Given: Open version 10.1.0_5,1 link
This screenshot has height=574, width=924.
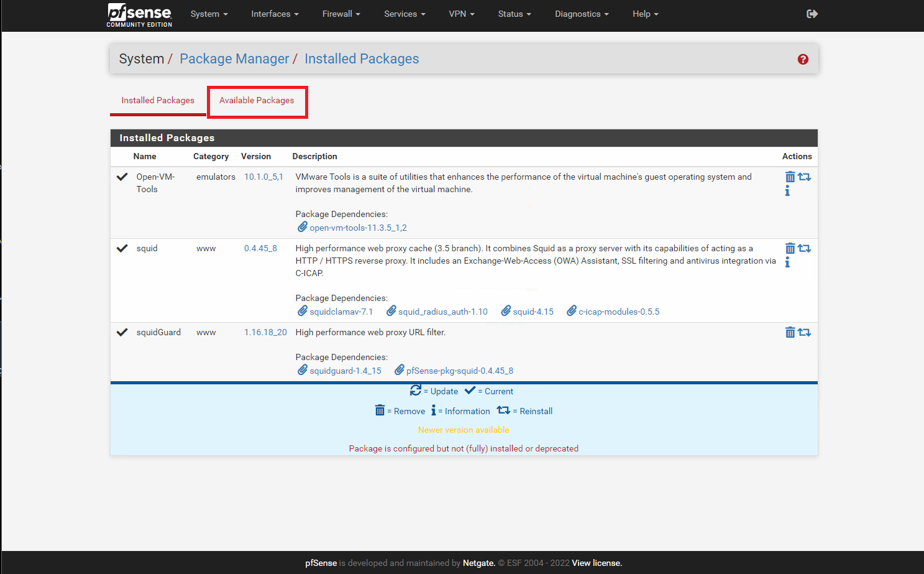Looking at the screenshot, I should pyautogui.click(x=263, y=177).
